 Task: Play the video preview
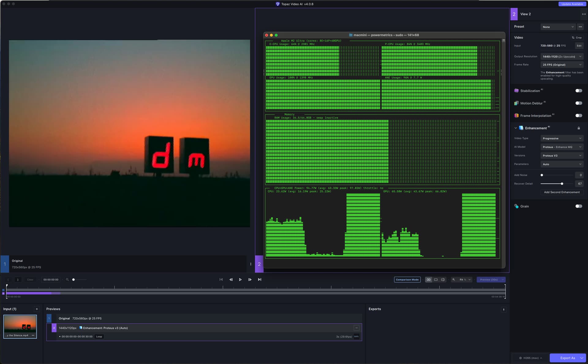240,280
